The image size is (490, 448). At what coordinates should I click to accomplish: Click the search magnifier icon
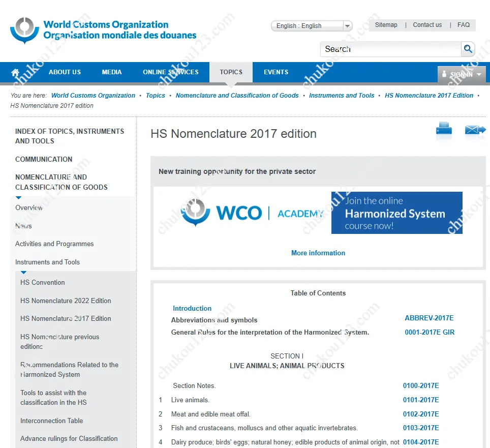(x=468, y=49)
